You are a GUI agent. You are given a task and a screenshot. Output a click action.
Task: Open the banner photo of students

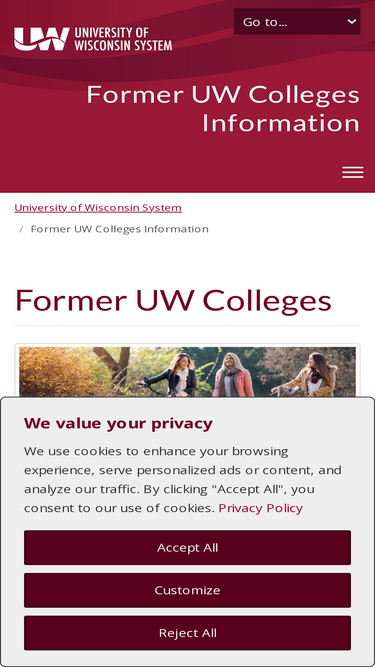188,371
